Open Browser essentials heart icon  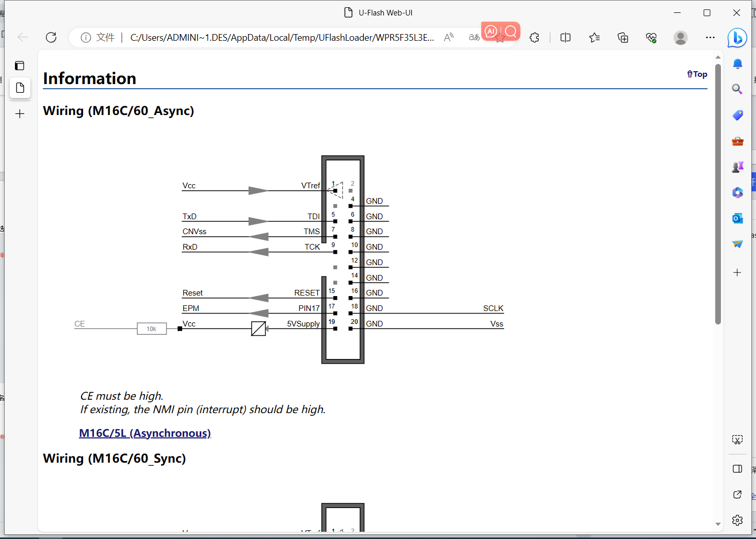pos(651,37)
